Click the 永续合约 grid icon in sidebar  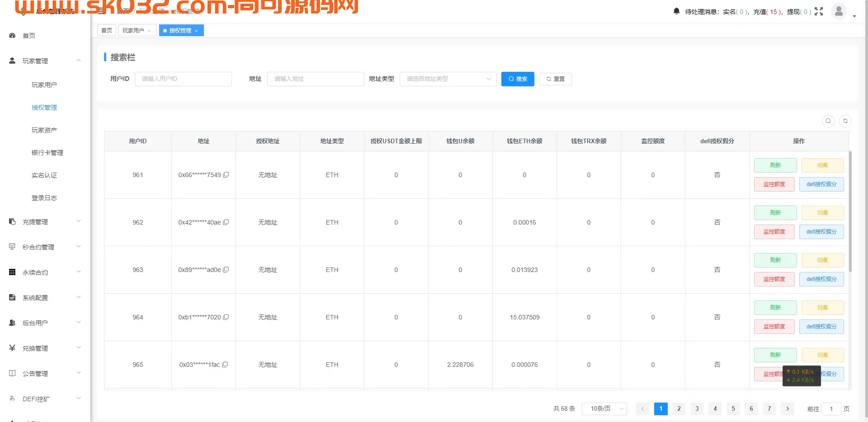12,272
